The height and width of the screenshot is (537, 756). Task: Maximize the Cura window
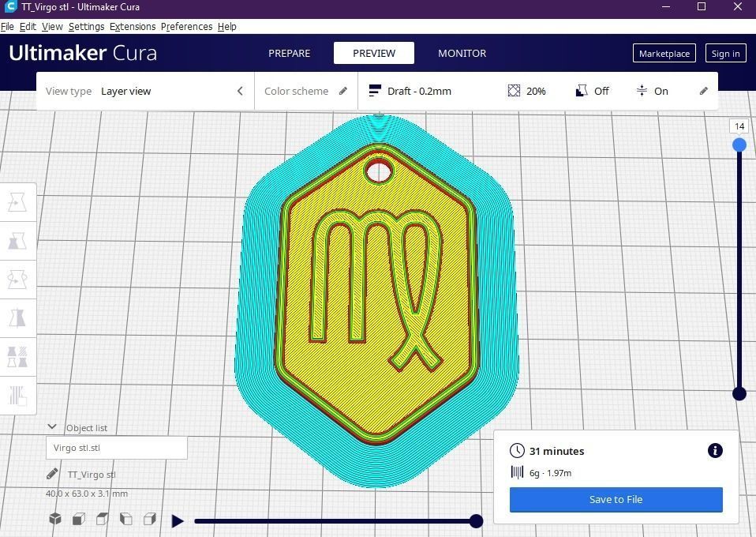coord(702,7)
